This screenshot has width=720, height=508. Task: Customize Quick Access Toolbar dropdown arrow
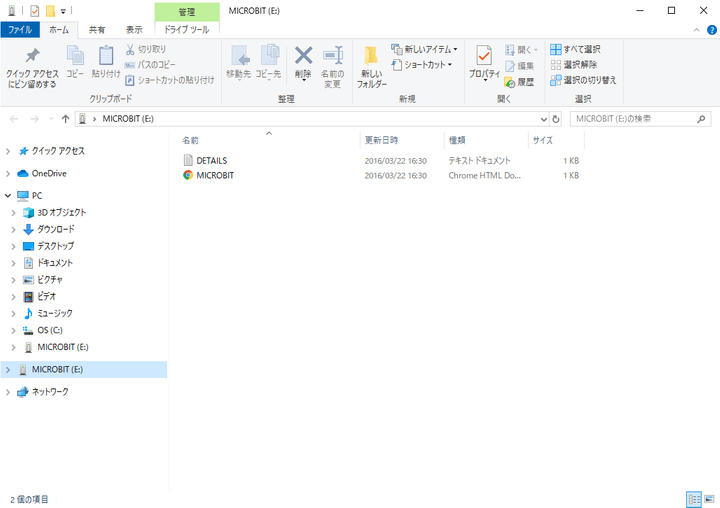pos(63,11)
